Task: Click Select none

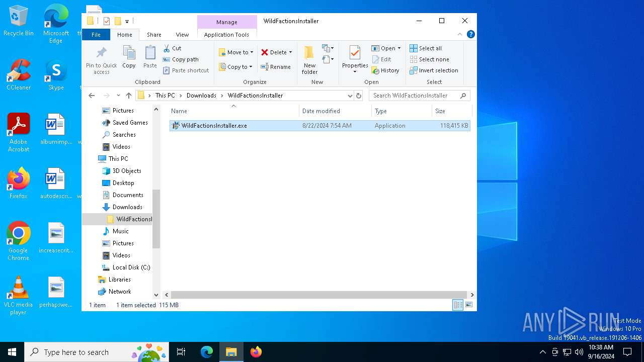Action: (429, 59)
